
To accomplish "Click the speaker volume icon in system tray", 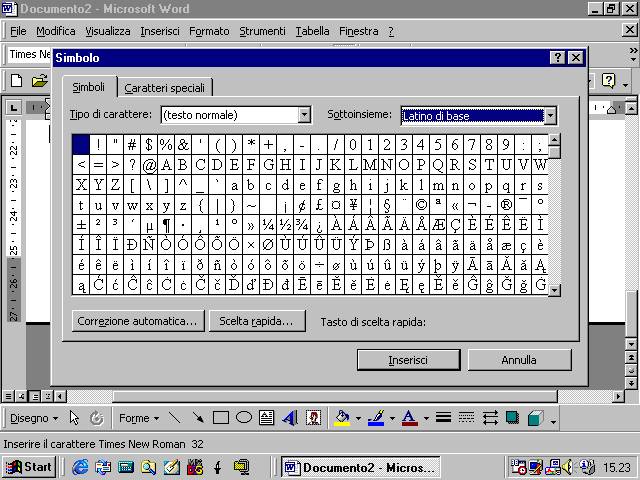I will click(x=568, y=467).
